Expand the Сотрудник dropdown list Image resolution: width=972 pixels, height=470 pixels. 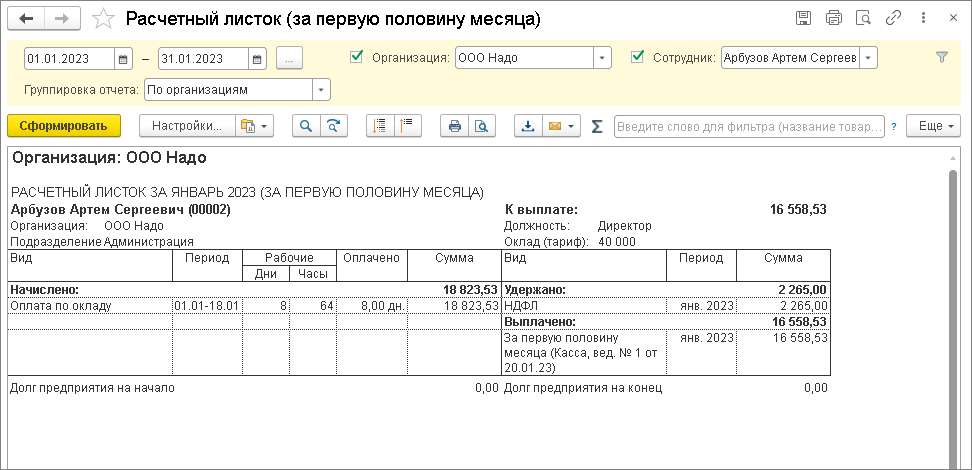868,58
